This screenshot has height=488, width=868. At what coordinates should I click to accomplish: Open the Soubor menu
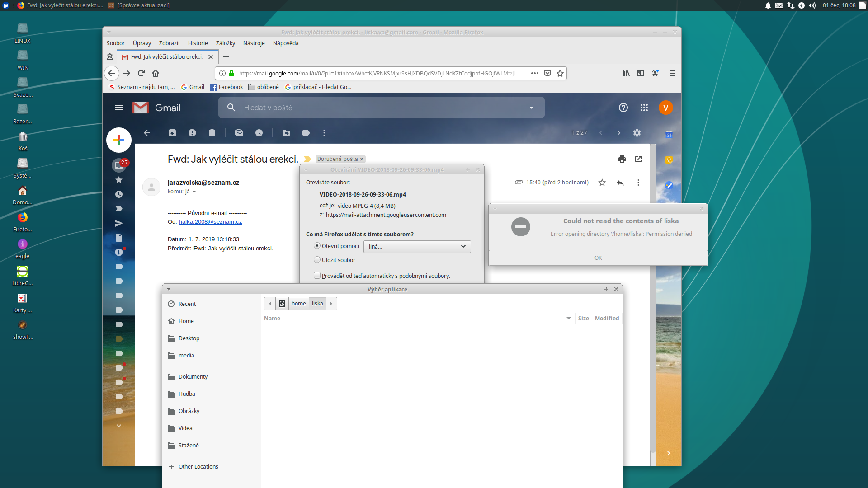pyautogui.click(x=116, y=43)
